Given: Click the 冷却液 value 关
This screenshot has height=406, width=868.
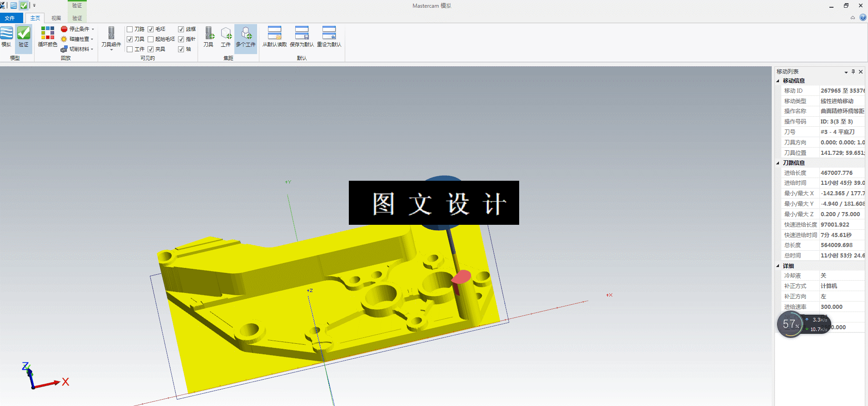Looking at the screenshot, I should [842, 276].
